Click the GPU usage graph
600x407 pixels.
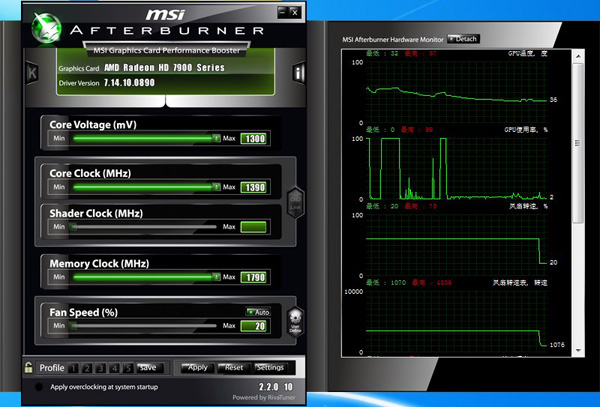456,168
